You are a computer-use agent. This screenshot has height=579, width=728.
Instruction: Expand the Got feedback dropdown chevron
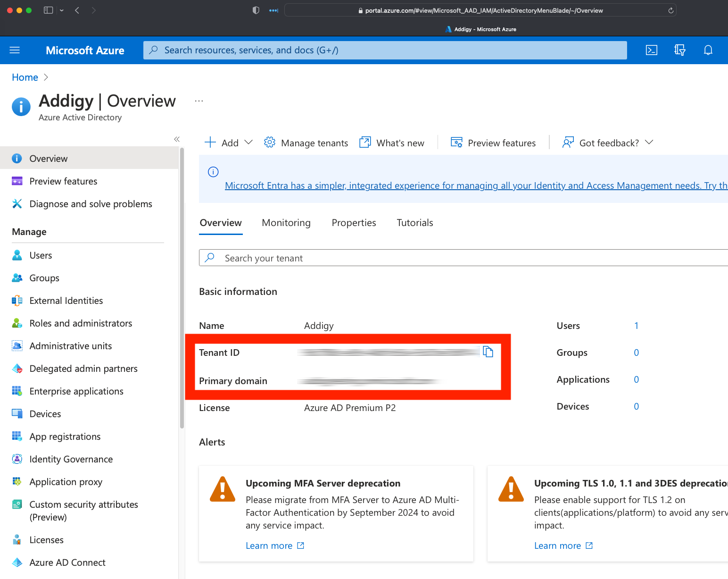pyautogui.click(x=649, y=143)
